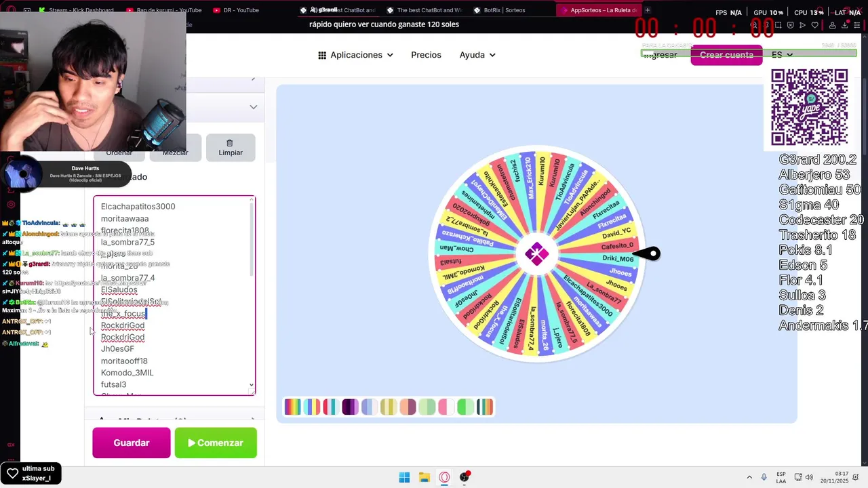868x488 pixels.
Task: Switch to Rap de kurumi YouTube tab
Action: [x=165, y=10]
